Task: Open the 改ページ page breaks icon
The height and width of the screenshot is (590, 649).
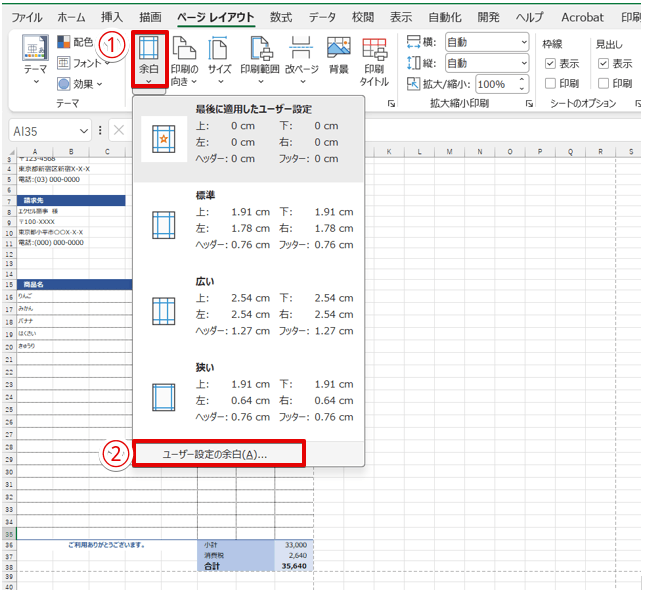Action: (303, 62)
